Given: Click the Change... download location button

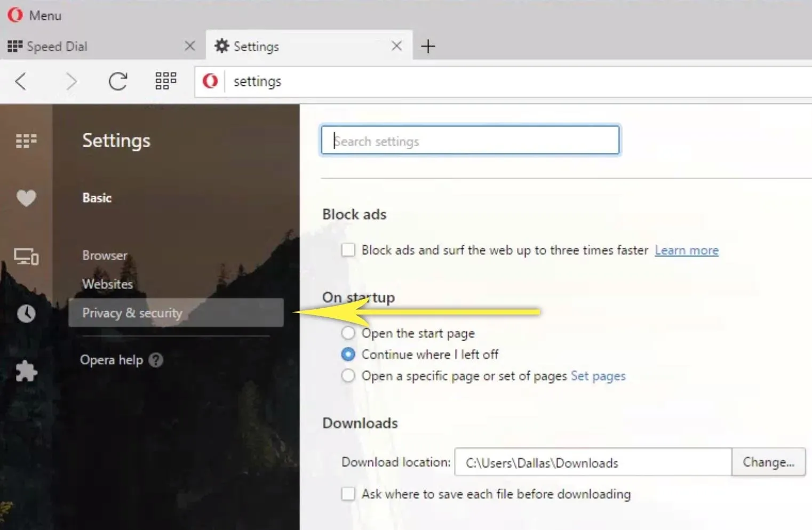Looking at the screenshot, I should pos(769,462).
